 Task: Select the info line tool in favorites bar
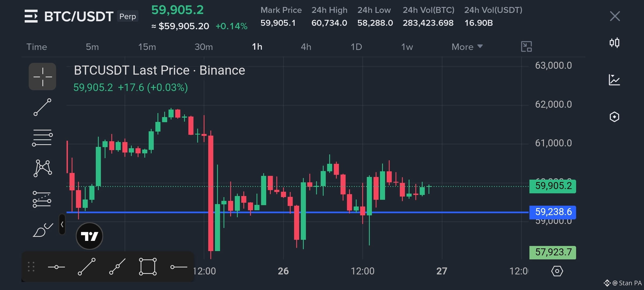tap(117, 267)
